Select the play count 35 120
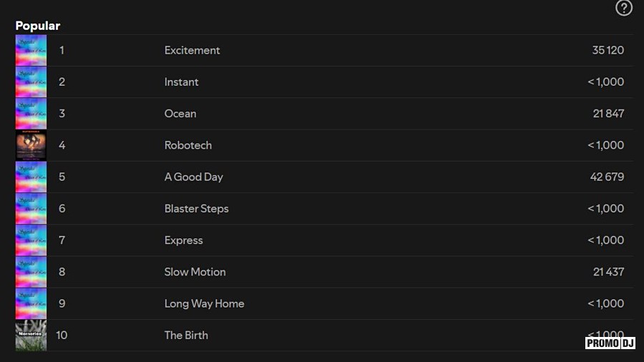This screenshot has width=644, height=362. click(x=608, y=51)
